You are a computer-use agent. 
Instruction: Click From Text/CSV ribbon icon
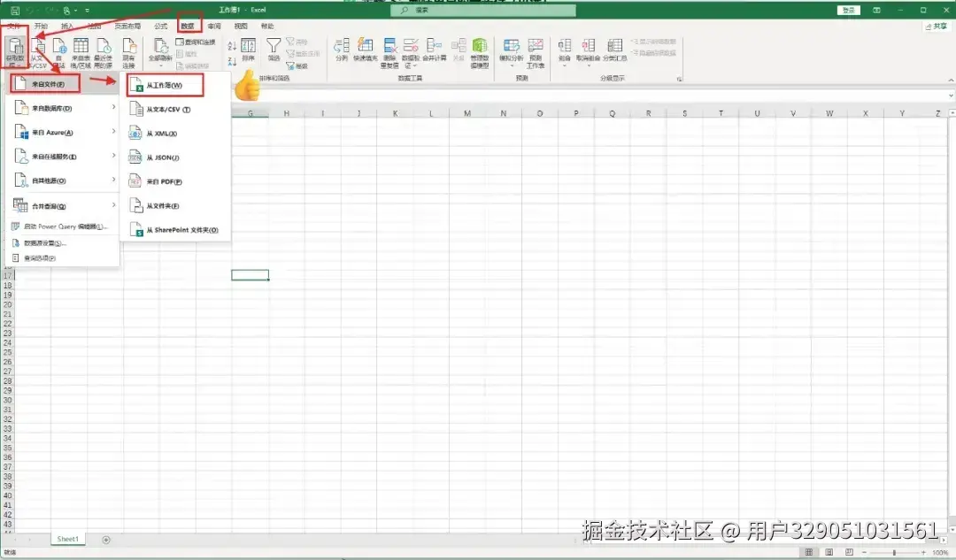click(x=38, y=52)
